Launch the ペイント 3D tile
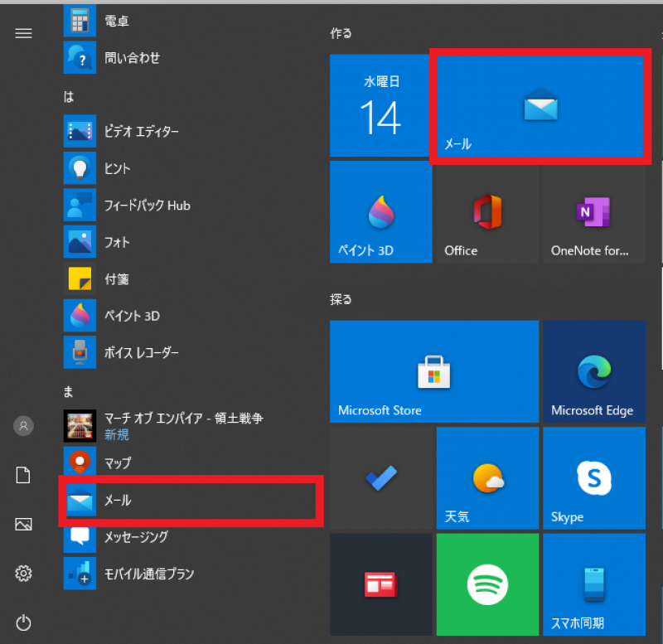This screenshot has height=644, width=663. [x=380, y=212]
